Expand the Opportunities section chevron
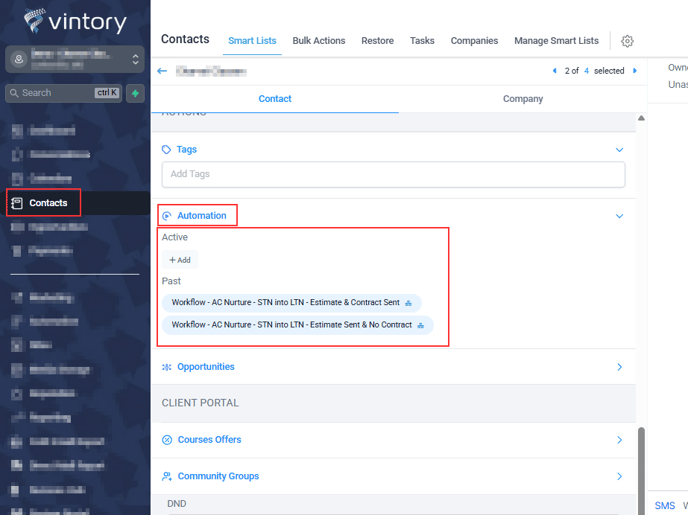The height and width of the screenshot is (515, 688). 620,367
